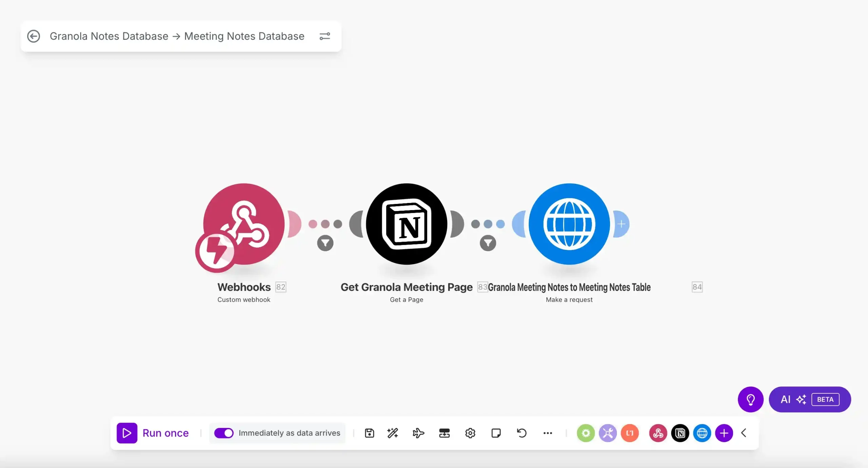868x468 pixels.
Task: Open filter between Notion and HTTP modules
Action: 488,243
